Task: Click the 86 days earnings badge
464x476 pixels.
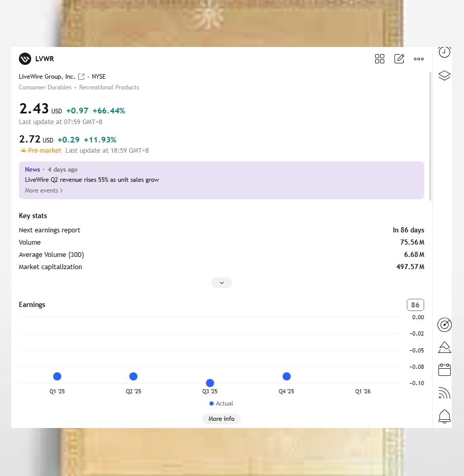Action: coord(415,305)
